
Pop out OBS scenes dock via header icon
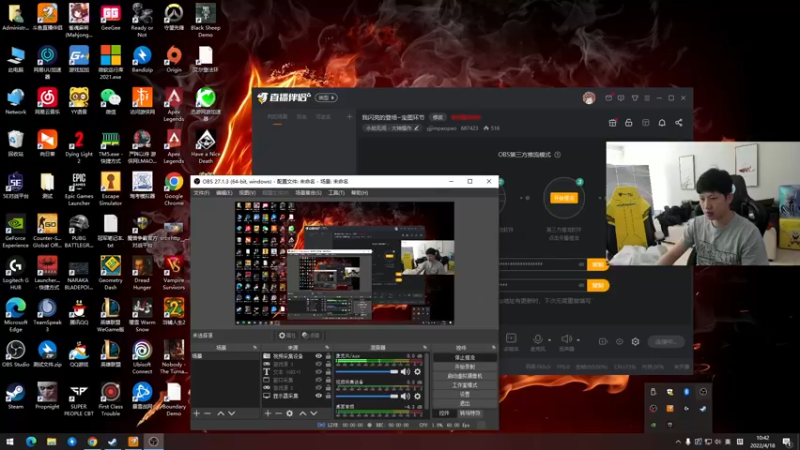click(x=255, y=347)
